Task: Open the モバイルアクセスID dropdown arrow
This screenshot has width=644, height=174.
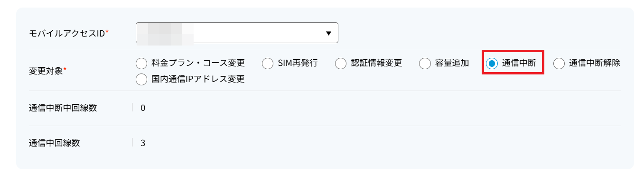Action: (328, 33)
